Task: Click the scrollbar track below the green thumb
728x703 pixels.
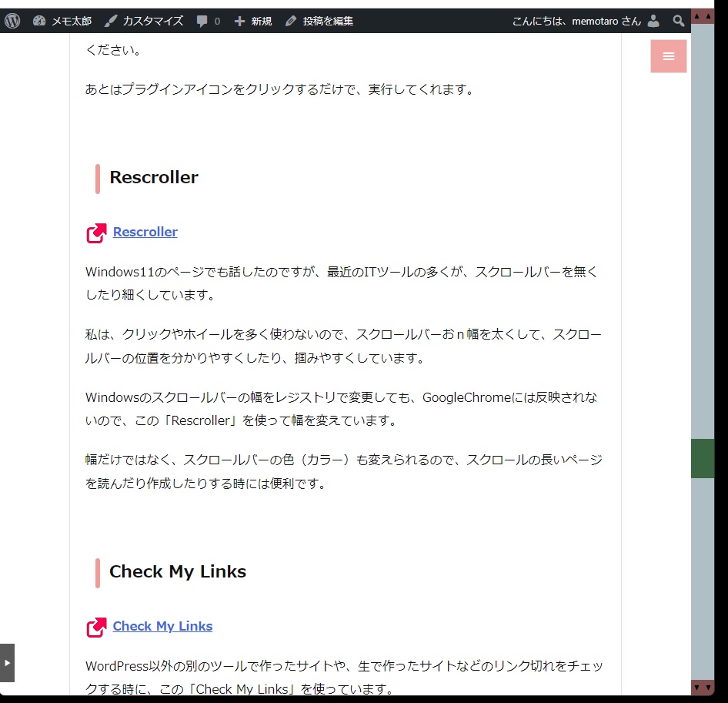Action: (702, 577)
